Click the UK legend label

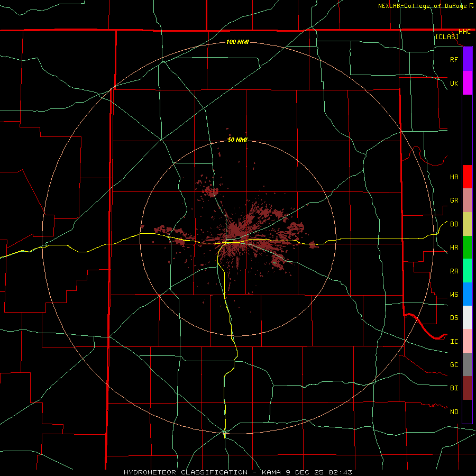[454, 83]
